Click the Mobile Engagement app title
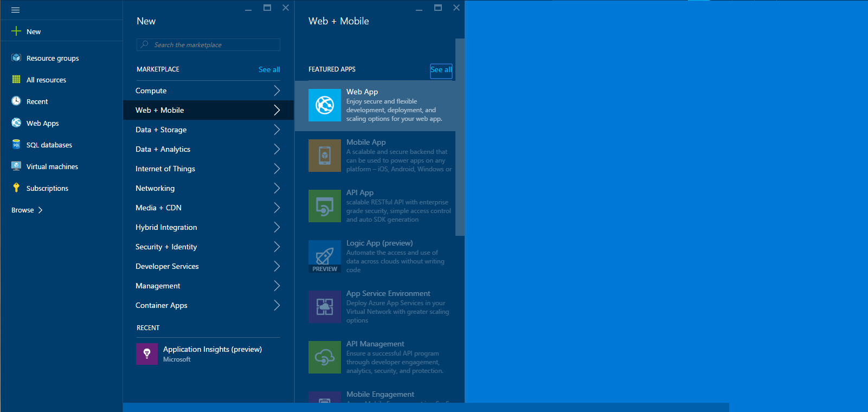The width and height of the screenshot is (868, 412). coord(380,394)
